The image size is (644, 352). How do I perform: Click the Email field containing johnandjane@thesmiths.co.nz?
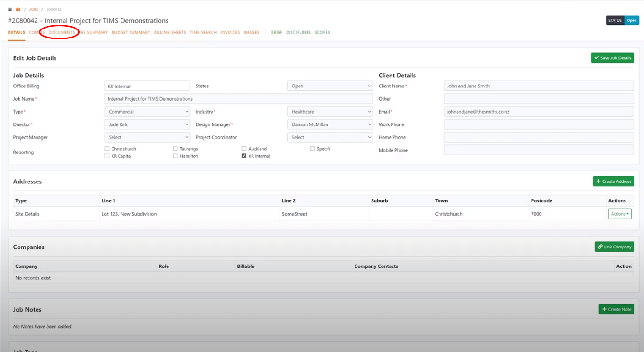pyautogui.click(x=538, y=111)
